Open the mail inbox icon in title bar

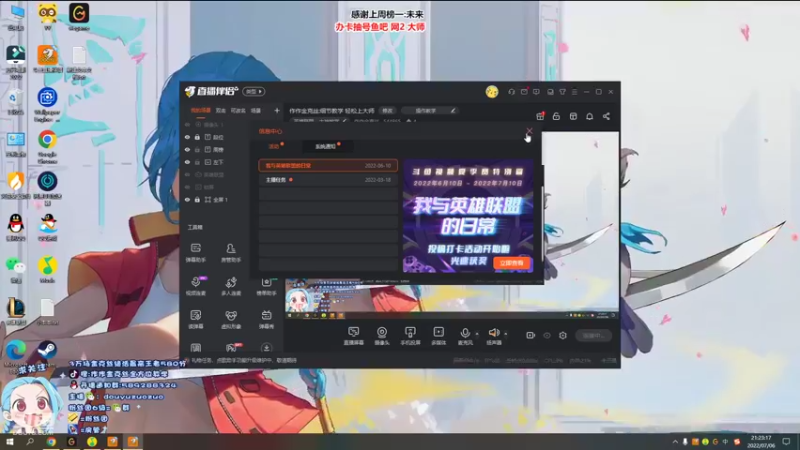tap(524, 92)
